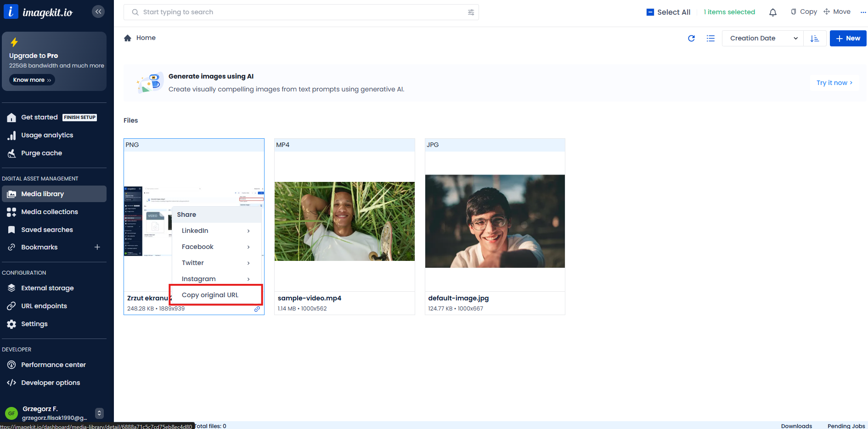868x429 pixels.
Task: Switch to list view icon
Action: coord(710,39)
